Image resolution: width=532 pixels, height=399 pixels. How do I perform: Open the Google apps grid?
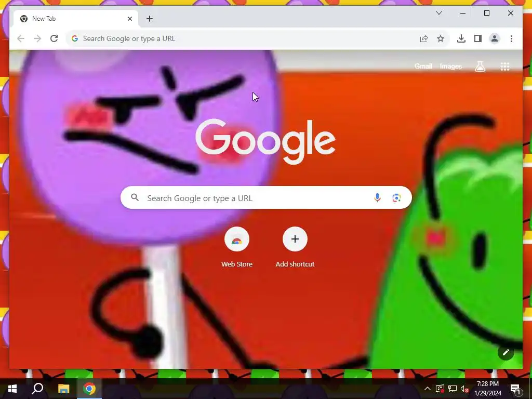pos(505,66)
